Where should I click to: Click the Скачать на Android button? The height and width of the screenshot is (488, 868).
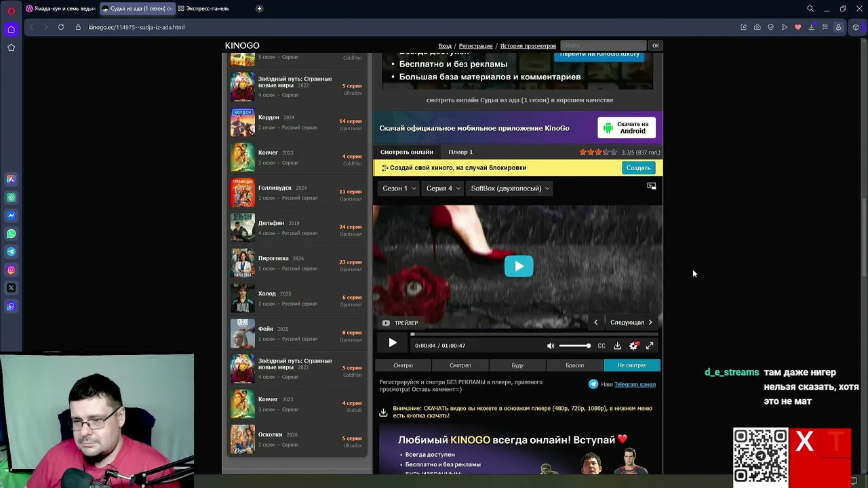pos(627,127)
